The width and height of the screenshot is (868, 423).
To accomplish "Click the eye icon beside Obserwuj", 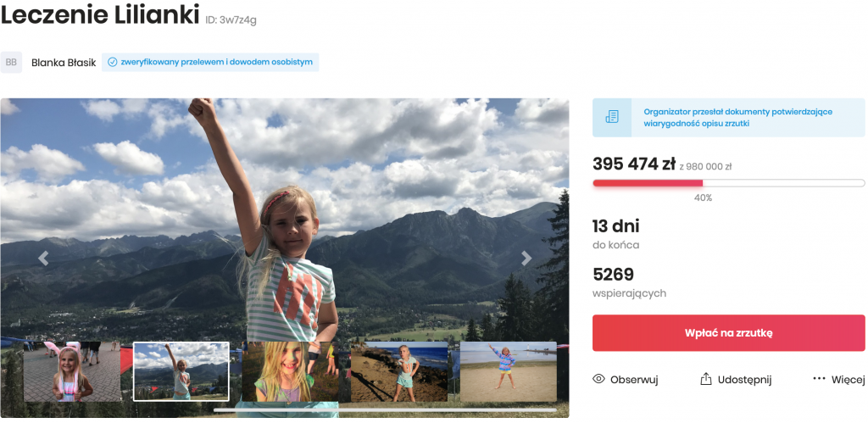I will point(598,379).
